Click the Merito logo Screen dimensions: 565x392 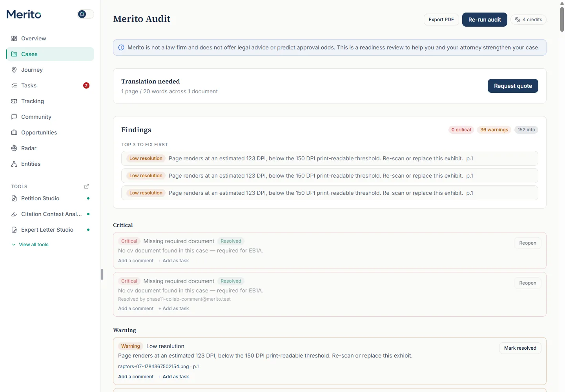24,15
